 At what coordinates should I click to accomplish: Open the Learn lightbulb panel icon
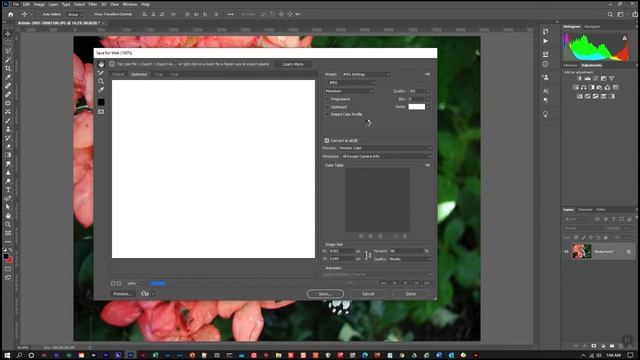546,115
